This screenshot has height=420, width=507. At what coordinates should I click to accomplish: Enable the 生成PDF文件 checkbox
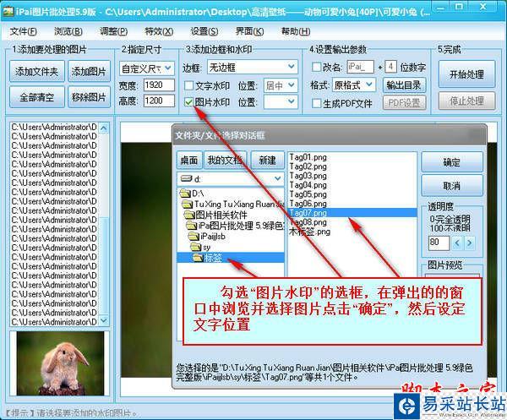point(316,103)
